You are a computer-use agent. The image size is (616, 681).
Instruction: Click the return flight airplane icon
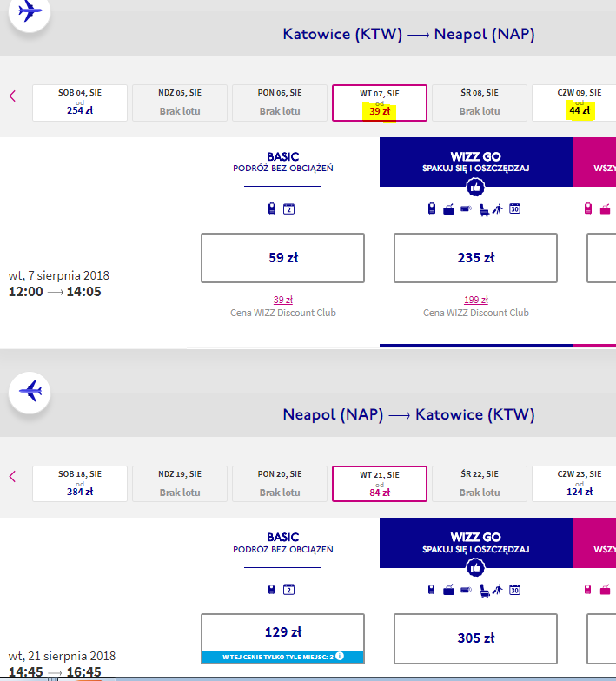pyautogui.click(x=30, y=393)
